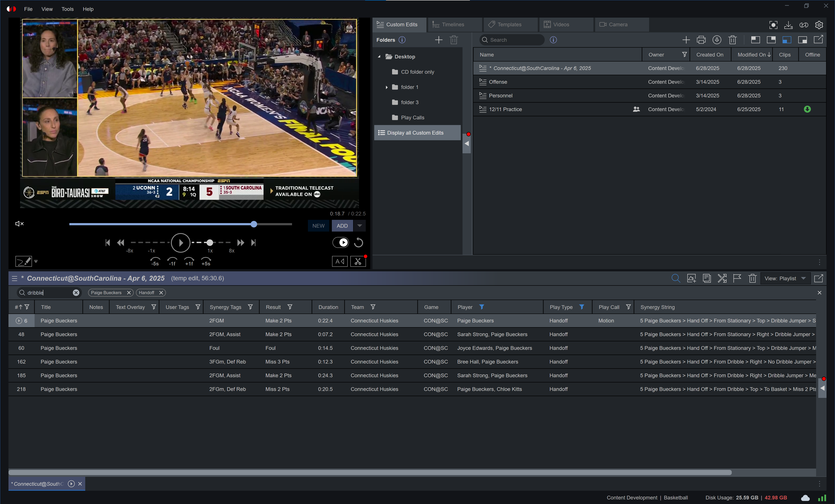Click the ADD button
Screen dimensions: 835x504
342,226
